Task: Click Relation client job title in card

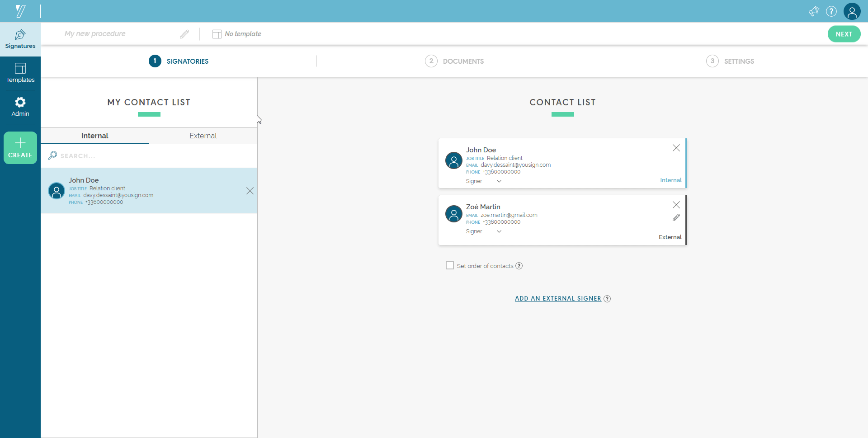Action: click(x=505, y=158)
